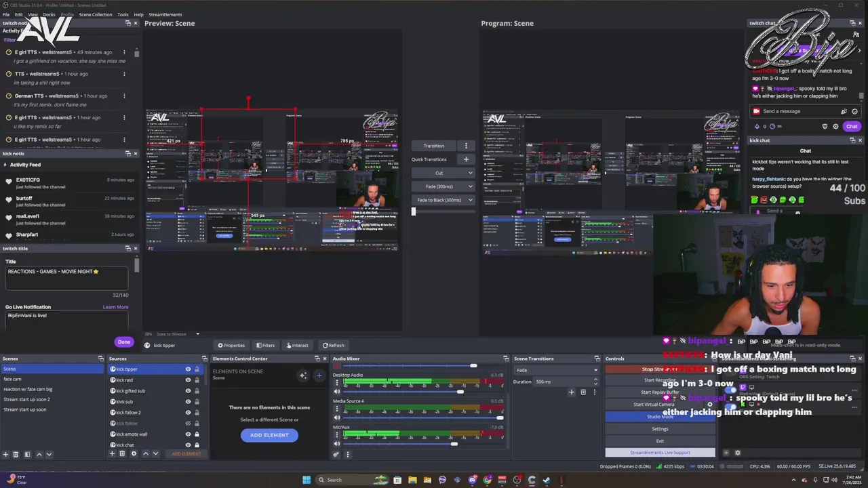
Task: Open multi-streaming settings gear icon
Action: pos(737,453)
